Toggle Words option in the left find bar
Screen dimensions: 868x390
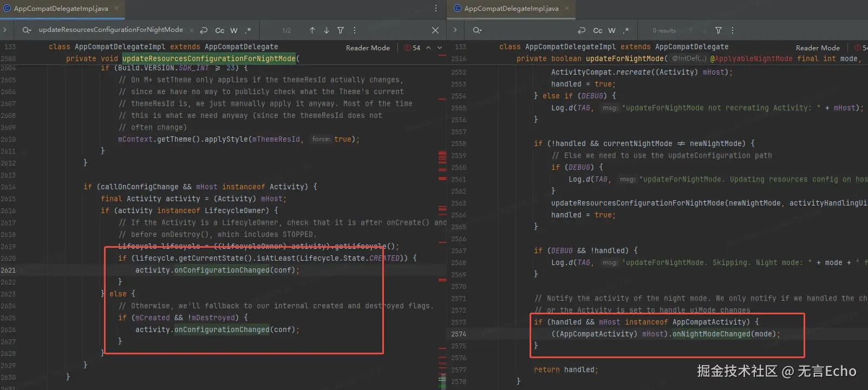[234, 30]
